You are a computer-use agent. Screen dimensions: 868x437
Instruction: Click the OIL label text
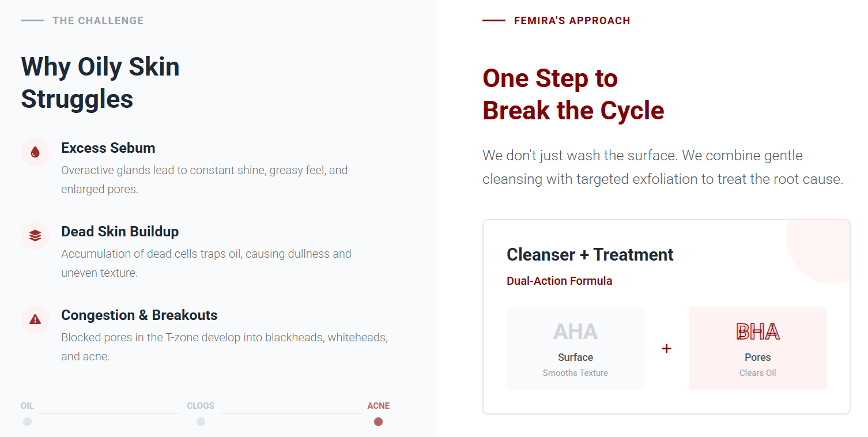click(27, 406)
